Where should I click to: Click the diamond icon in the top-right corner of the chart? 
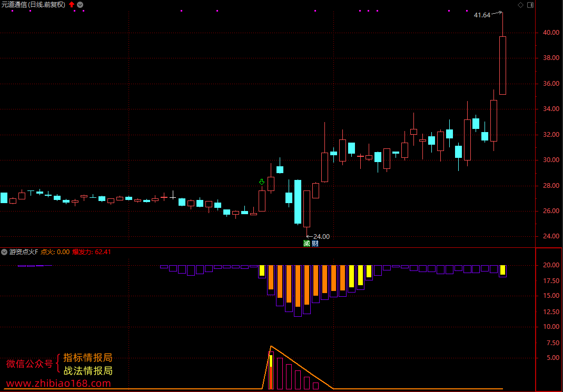[x=520, y=5]
